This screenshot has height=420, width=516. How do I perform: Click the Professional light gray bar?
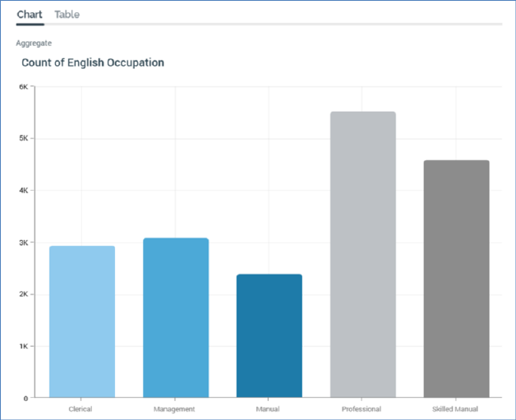[363, 255]
